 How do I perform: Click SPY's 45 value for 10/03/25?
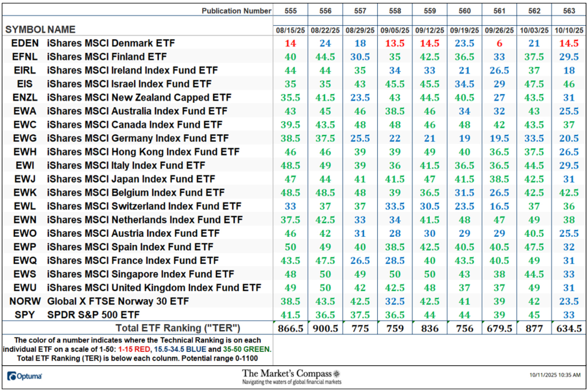[534, 315]
